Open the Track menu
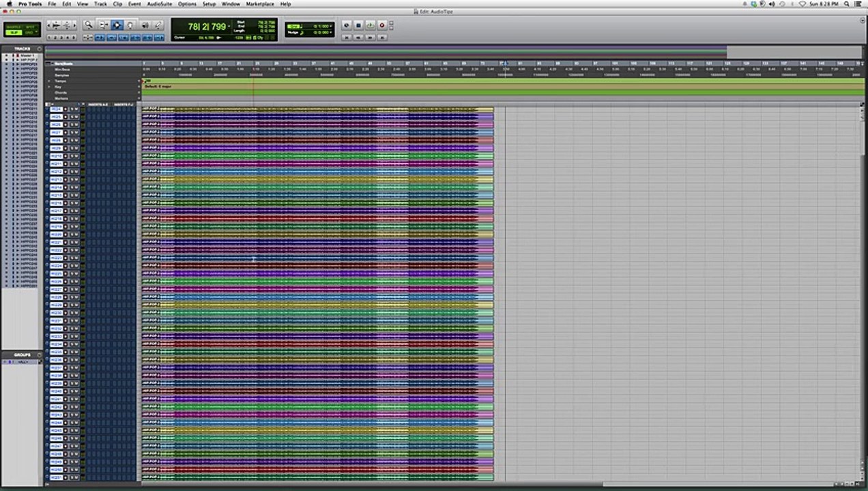Viewport: 868px width, 491px height. point(100,3)
